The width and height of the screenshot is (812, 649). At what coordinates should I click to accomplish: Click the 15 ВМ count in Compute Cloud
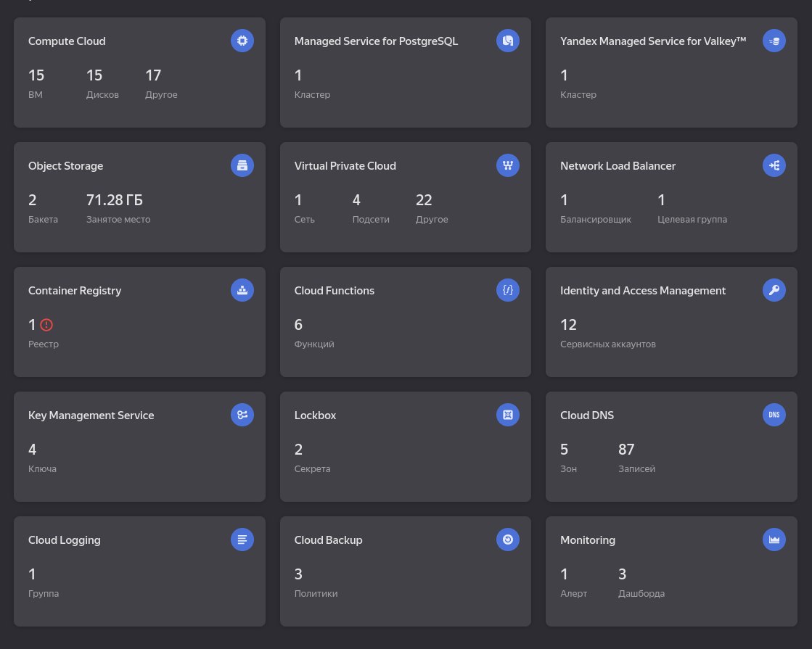pyautogui.click(x=36, y=83)
